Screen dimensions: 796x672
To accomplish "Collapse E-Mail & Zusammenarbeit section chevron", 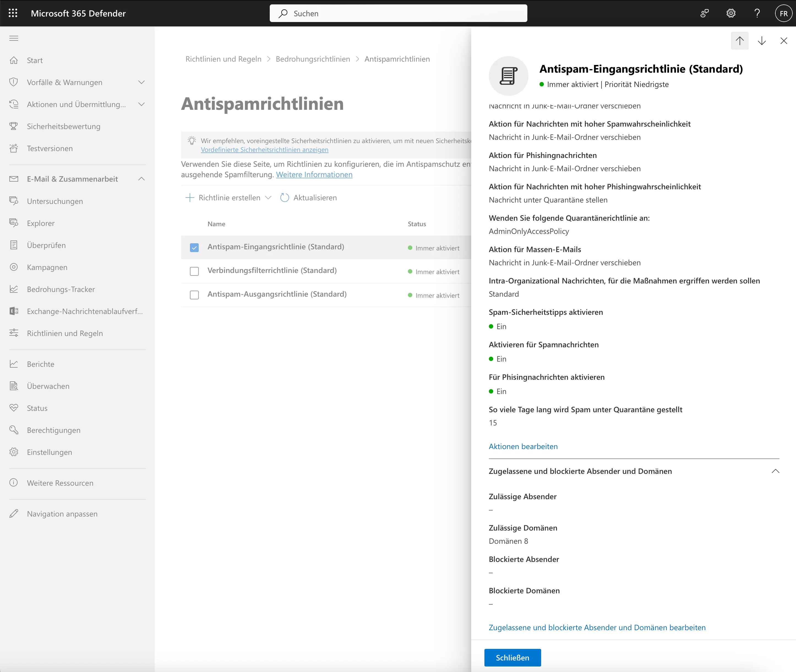I will (141, 179).
